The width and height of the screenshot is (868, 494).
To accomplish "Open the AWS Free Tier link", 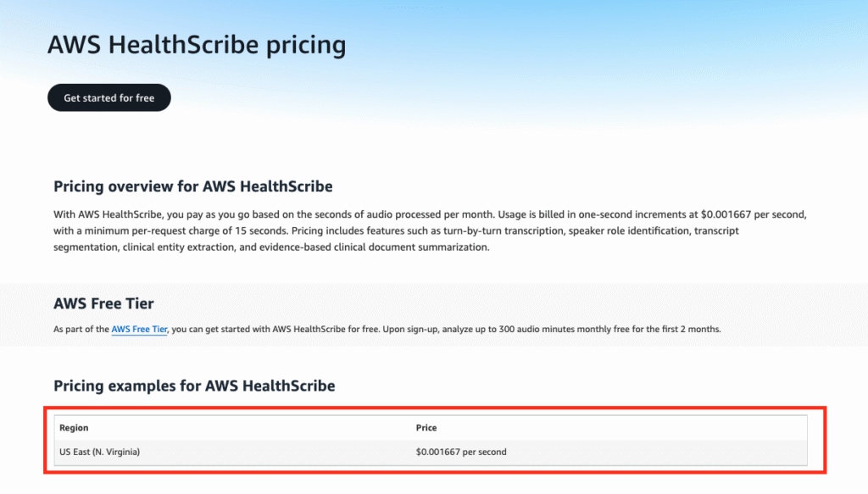I will (x=139, y=330).
